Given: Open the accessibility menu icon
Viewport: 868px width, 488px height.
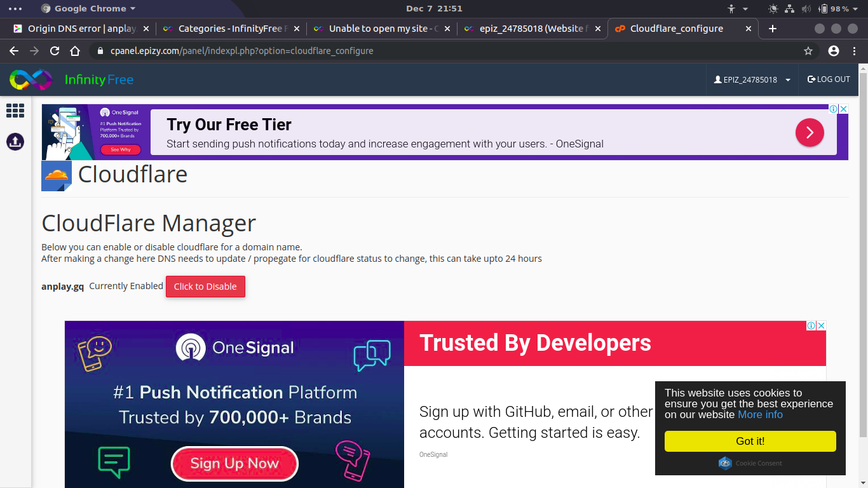Looking at the screenshot, I should 731,9.
